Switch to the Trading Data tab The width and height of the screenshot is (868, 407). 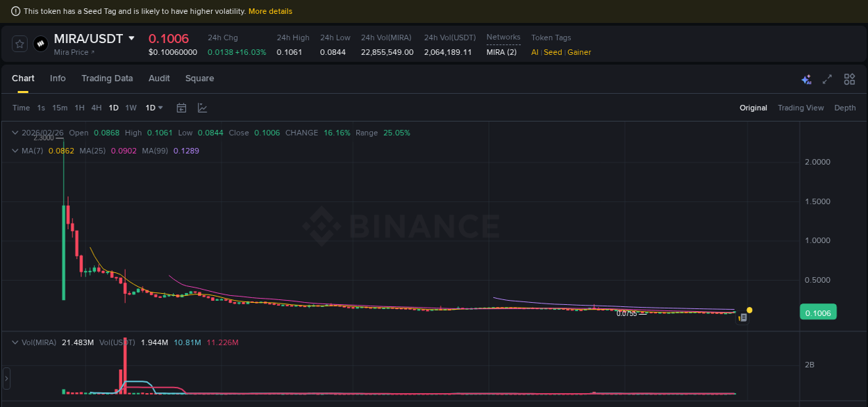pos(107,78)
